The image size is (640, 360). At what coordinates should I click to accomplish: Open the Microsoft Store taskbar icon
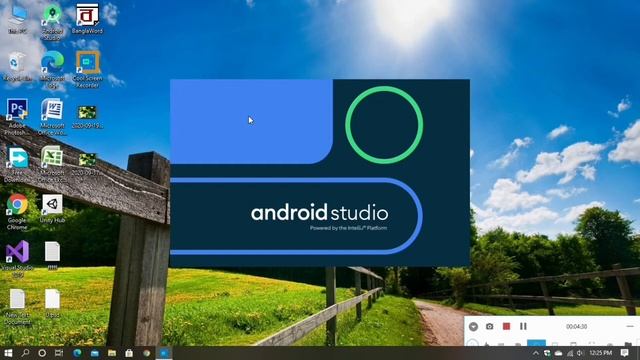129,353
